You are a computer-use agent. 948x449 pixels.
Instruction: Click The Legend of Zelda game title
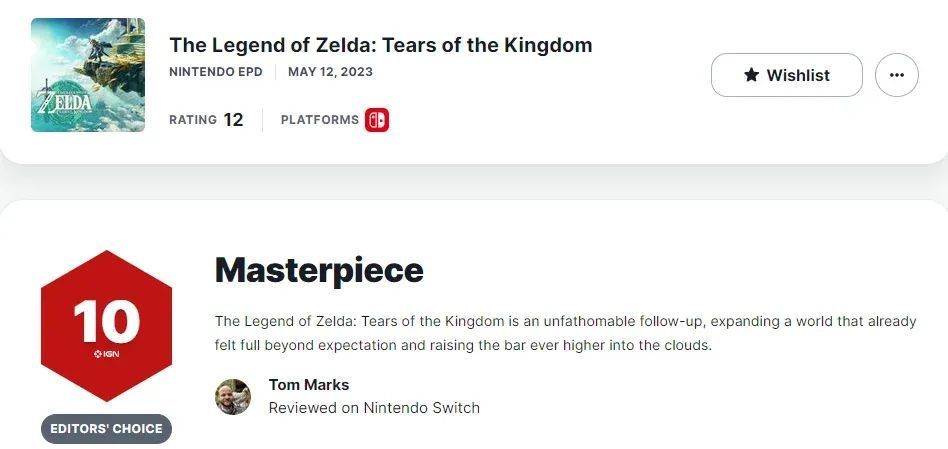(380, 45)
